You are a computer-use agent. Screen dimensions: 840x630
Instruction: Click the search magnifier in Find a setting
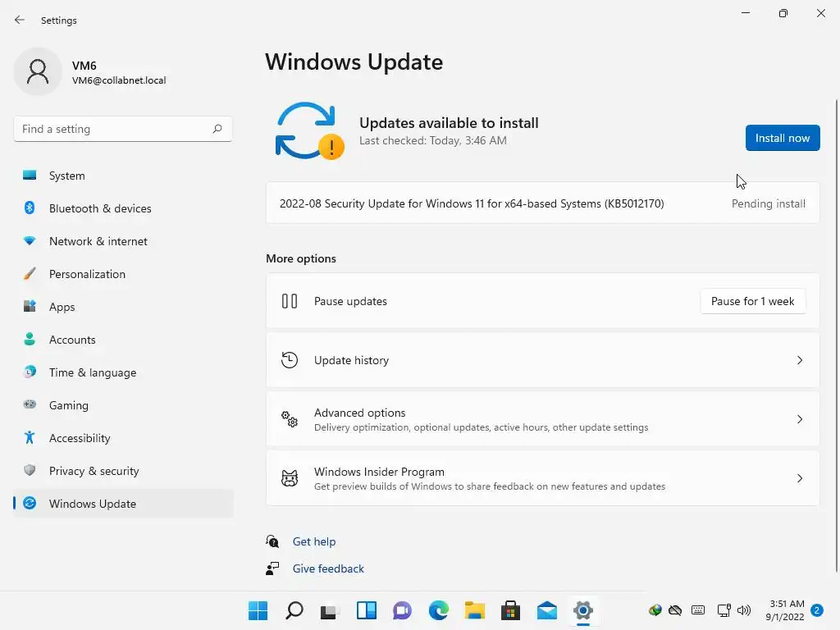coord(217,129)
